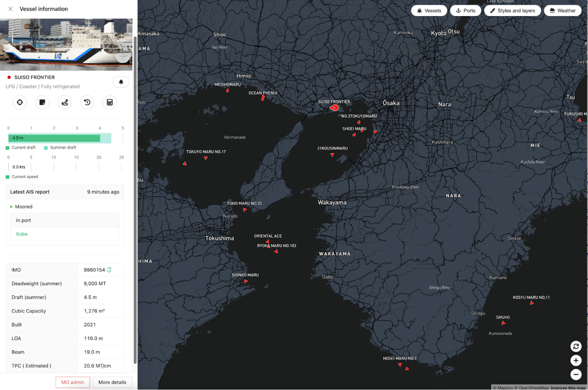Click the locate vessel crosshair icon

pyautogui.click(x=20, y=103)
